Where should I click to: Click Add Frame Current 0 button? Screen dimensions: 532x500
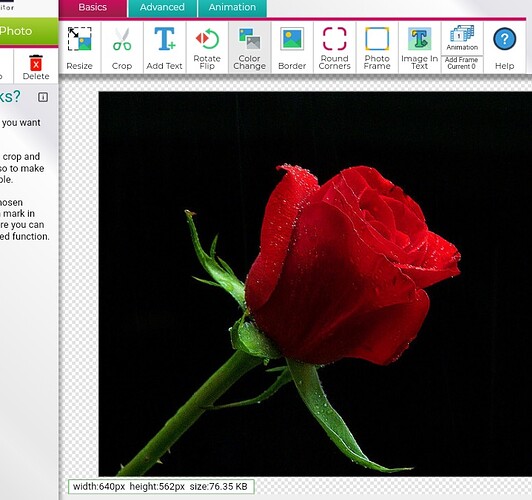[462, 63]
